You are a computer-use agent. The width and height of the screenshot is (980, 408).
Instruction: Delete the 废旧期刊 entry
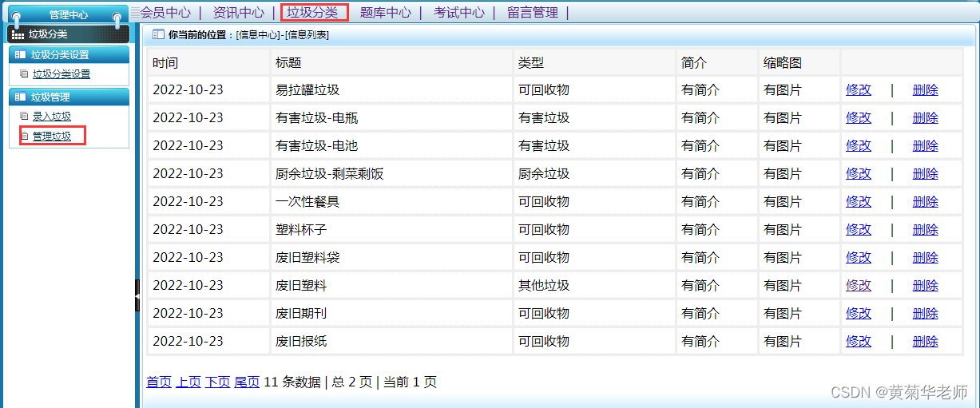coord(926,314)
